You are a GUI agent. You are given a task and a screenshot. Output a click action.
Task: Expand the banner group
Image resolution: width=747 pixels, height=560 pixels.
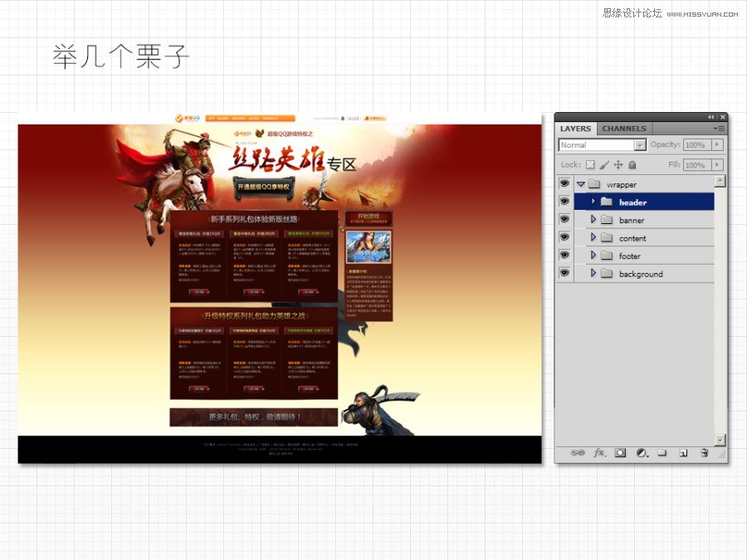[593, 219]
